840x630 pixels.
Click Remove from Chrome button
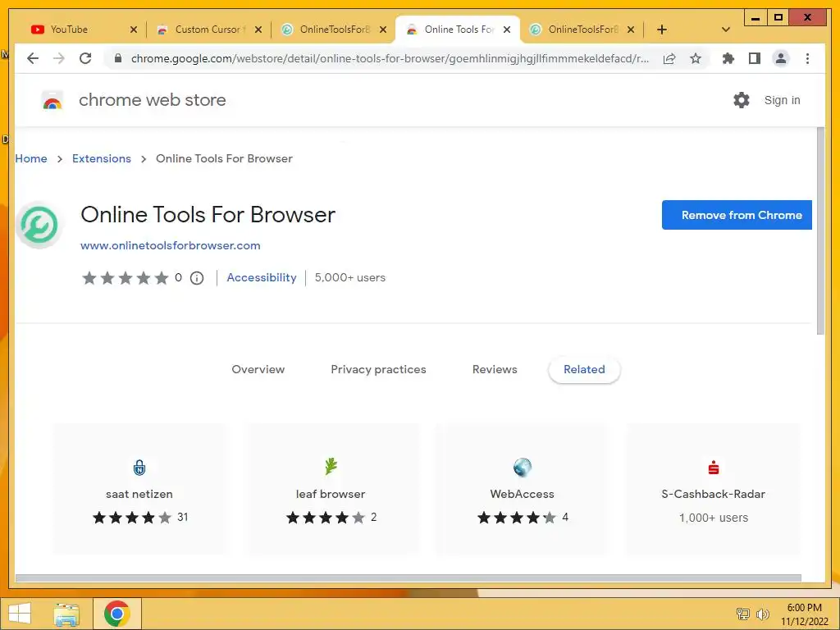pos(737,215)
